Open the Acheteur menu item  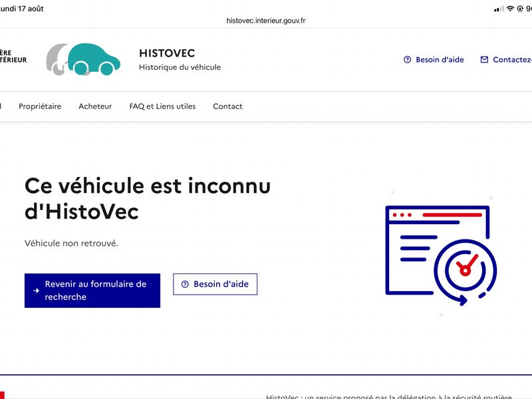click(95, 106)
